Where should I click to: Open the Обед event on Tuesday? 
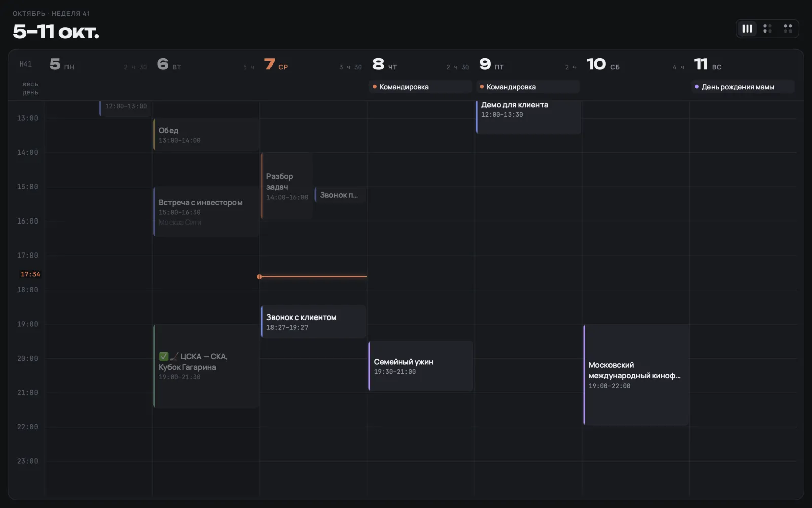pyautogui.click(x=206, y=135)
